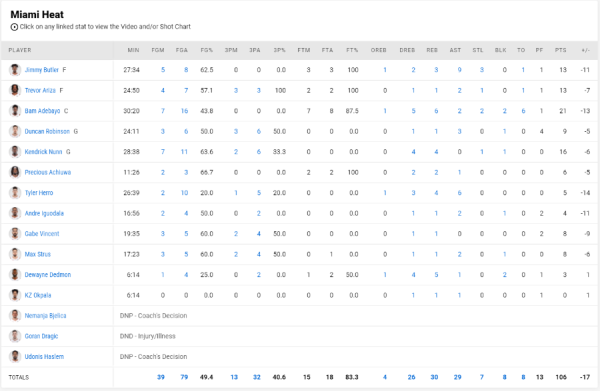View Tyler Herro's 6 assists link
Screen dimensions: 600x391
[x=460, y=193]
